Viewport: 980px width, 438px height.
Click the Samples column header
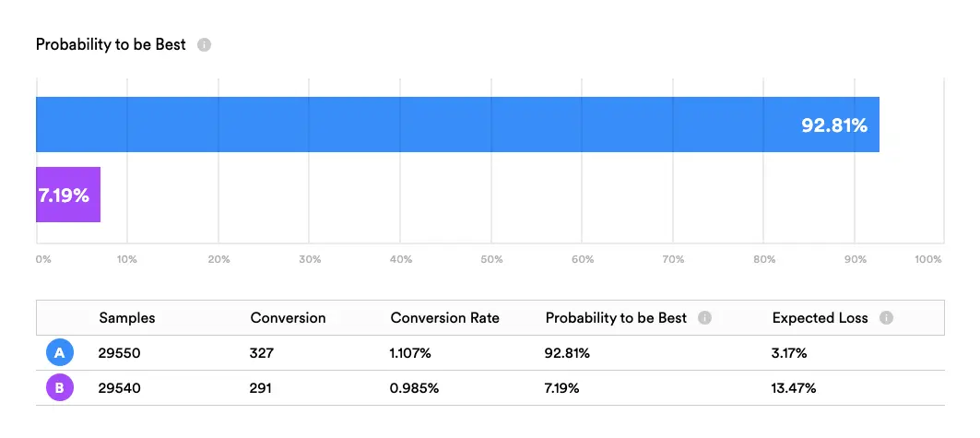127,318
